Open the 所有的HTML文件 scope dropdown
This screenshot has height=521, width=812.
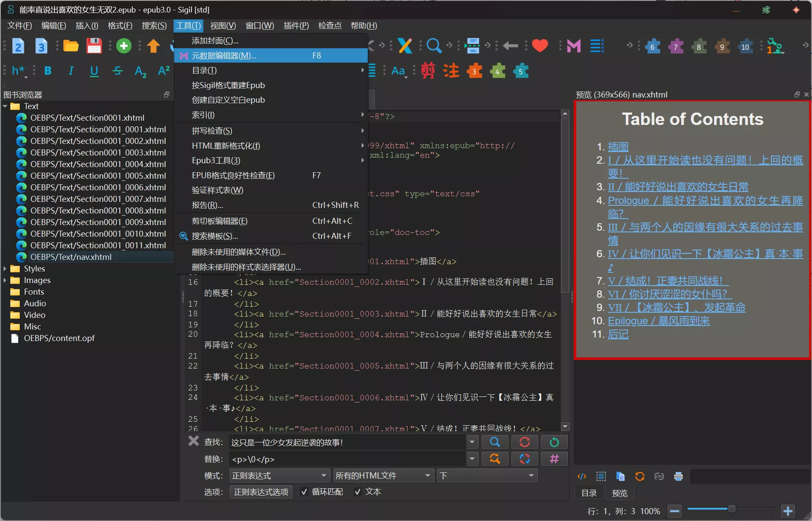383,475
